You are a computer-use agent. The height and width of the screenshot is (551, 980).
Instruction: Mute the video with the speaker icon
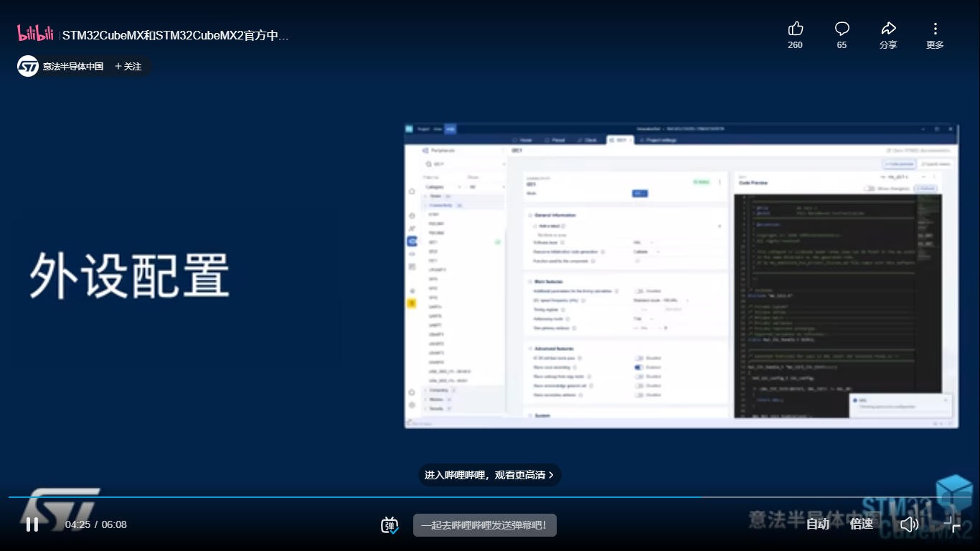tap(909, 524)
